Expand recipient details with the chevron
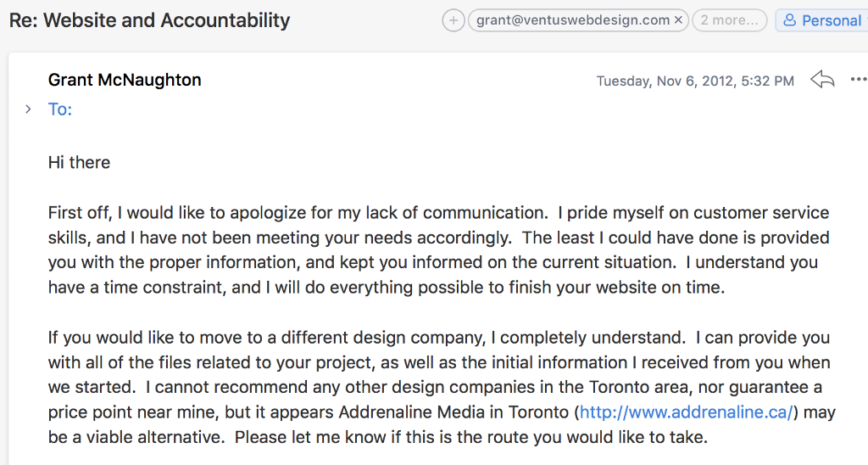The image size is (868, 465). pos(28,109)
